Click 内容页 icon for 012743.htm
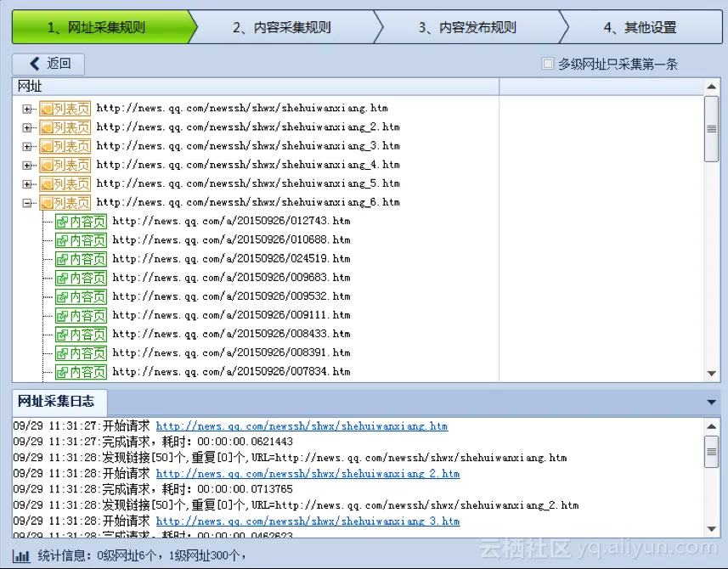 pyautogui.click(x=82, y=222)
